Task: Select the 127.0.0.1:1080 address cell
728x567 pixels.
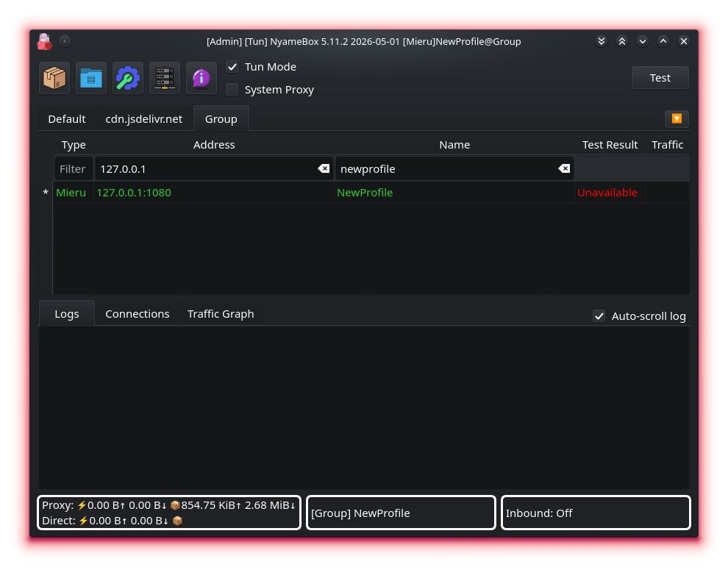Action: click(x=214, y=192)
